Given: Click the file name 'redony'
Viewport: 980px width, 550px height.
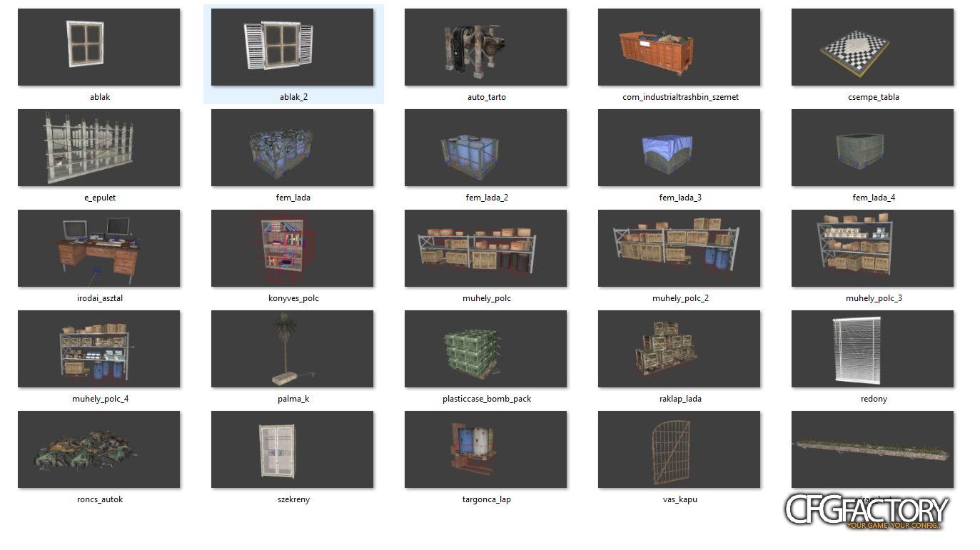Looking at the screenshot, I should tap(874, 399).
